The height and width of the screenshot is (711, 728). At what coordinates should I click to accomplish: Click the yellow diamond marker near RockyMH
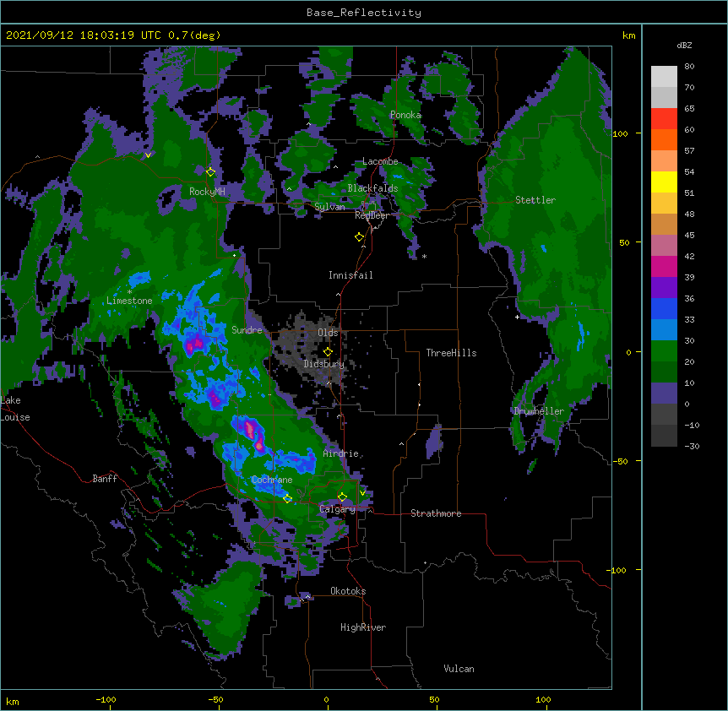[211, 172]
